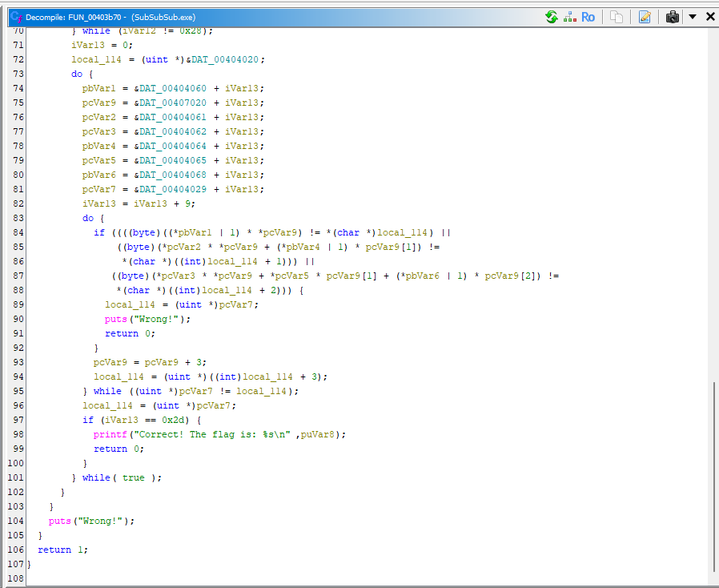Screen dimensions: 719x588
Task: Click DAT_00404062 on line 77
Action: [173, 131]
